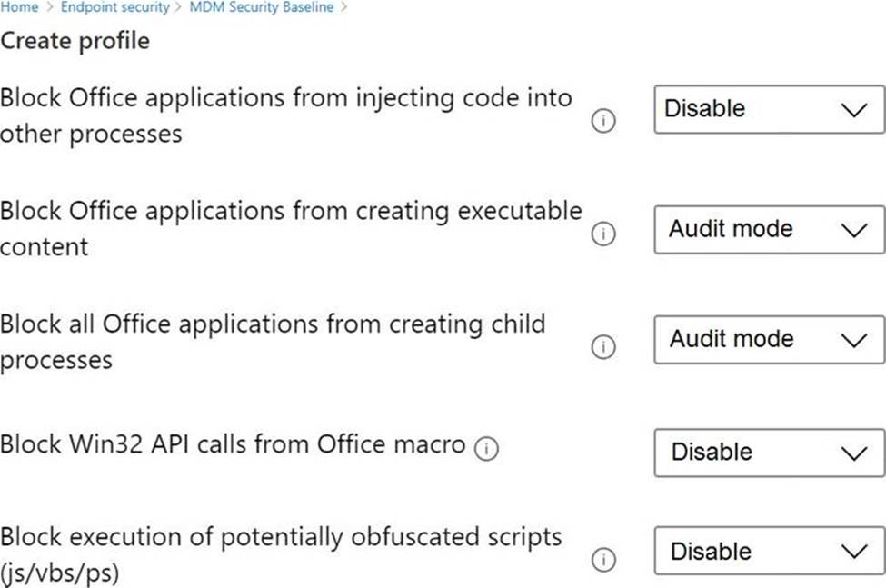Viewport: 886px width, 588px height.
Task: Show info for Office creating child processes
Action: coord(603,347)
